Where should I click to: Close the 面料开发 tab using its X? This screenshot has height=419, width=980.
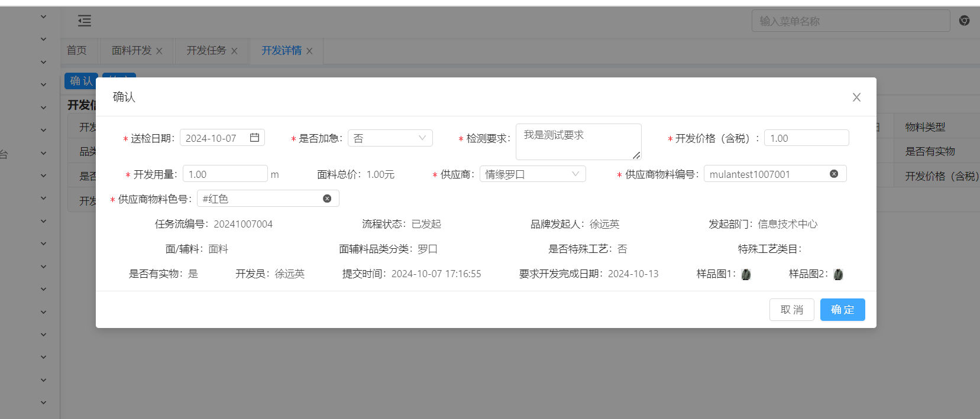pos(159,51)
